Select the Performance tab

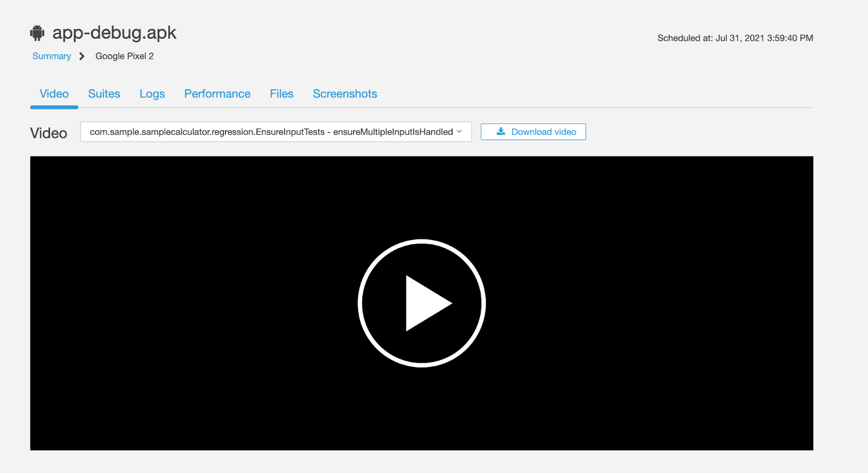[218, 94]
